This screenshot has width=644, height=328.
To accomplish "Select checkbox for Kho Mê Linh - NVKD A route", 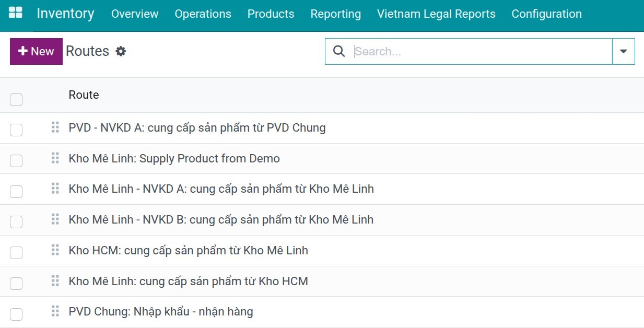I will 16,192.
